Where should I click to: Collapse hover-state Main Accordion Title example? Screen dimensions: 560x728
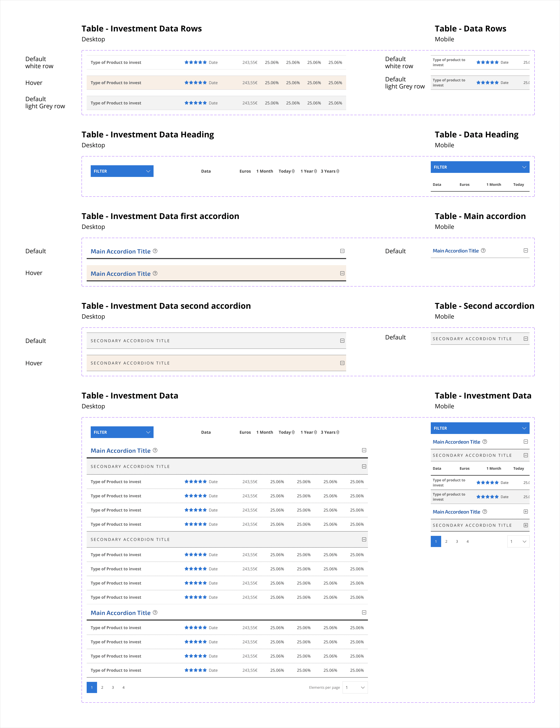[342, 273]
